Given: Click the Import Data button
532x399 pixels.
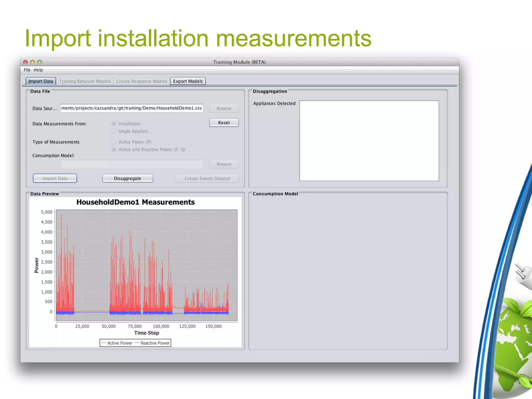Looking at the screenshot, I should click(55, 178).
